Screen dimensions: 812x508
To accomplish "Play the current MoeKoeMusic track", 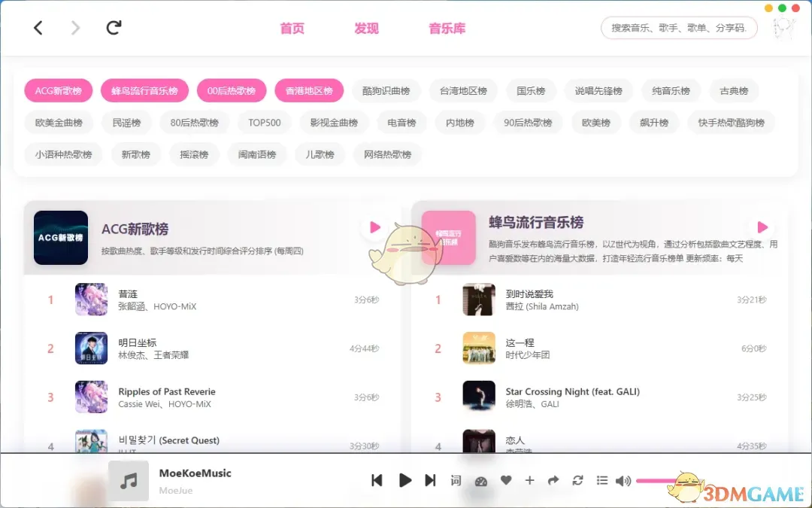I will 404,480.
